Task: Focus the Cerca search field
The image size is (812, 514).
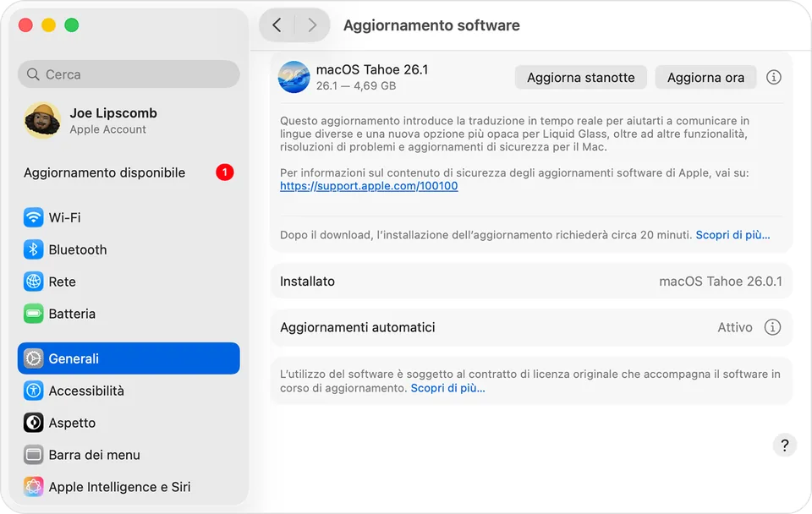Action: pyautogui.click(x=129, y=74)
